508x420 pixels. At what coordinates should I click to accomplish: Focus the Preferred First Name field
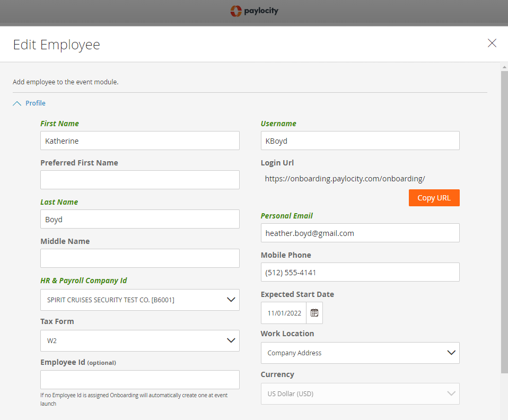point(140,180)
